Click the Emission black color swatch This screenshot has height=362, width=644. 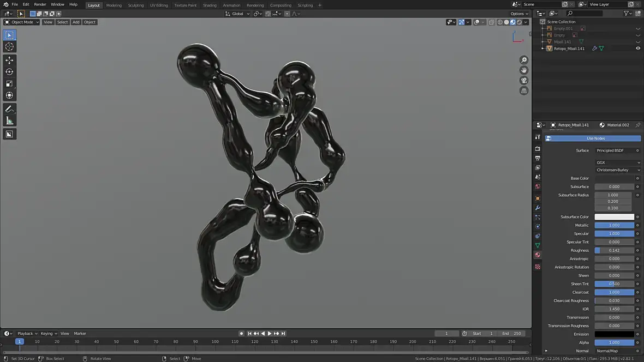coord(615,334)
